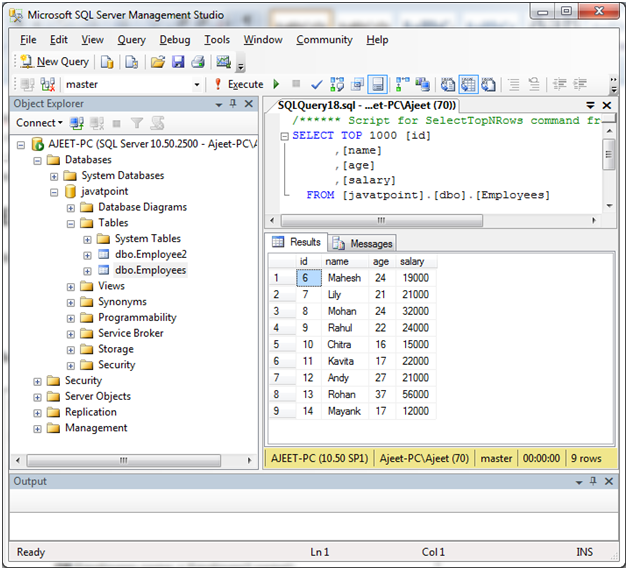Click the Object Explorer horizontal scrollbar

(123, 460)
